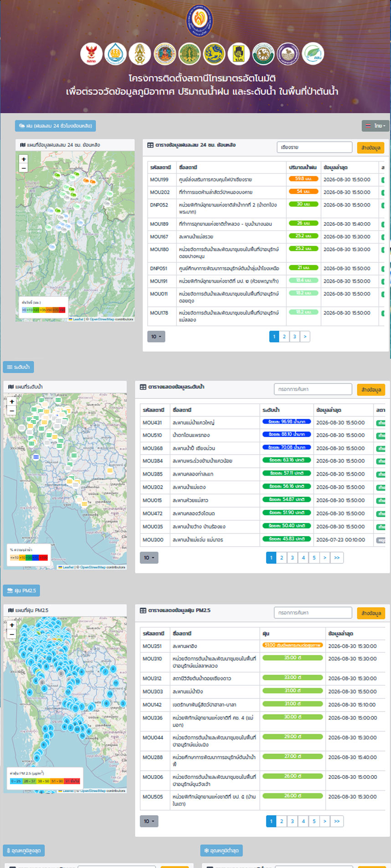
Task: Select the ฝุ่น PM2.5 section button
Action: pos(21,590)
